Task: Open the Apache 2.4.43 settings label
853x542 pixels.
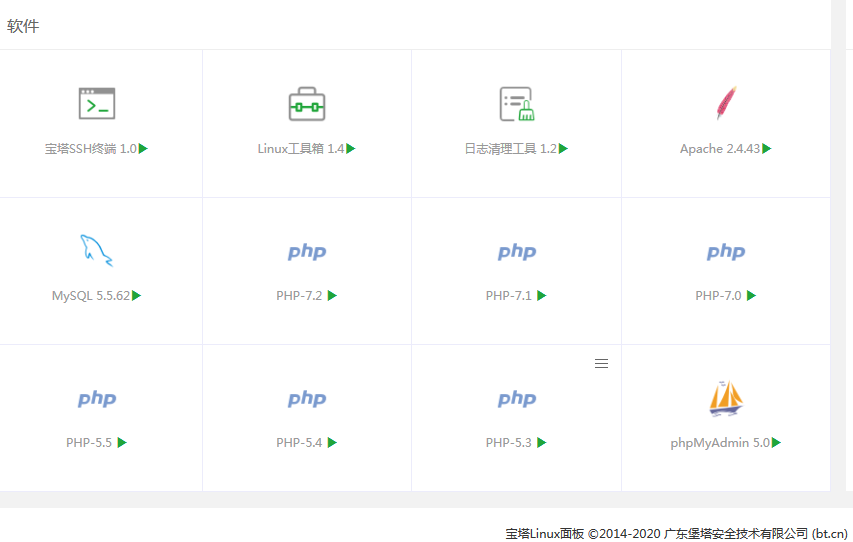Action: 720,149
